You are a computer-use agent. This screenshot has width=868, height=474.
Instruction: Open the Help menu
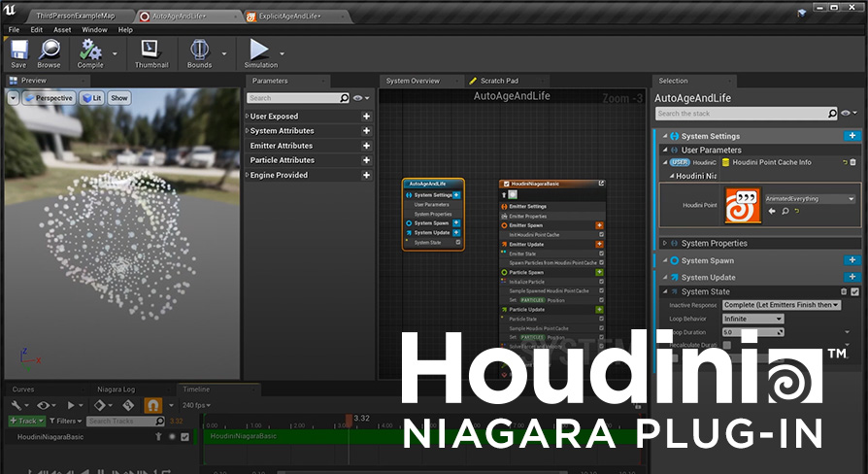(125, 30)
